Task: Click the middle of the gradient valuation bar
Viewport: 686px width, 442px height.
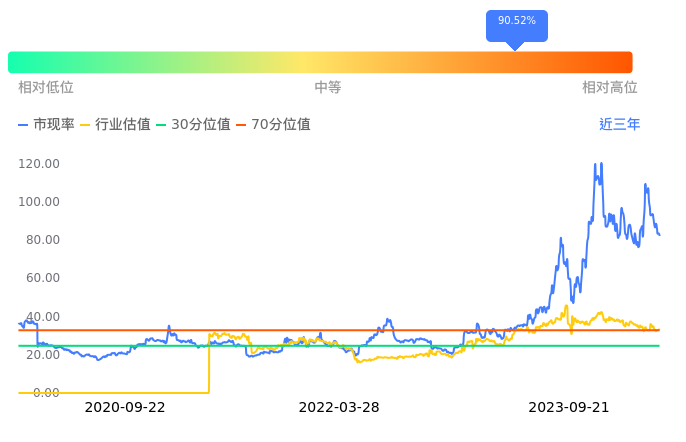Action: pyautogui.click(x=320, y=62)
